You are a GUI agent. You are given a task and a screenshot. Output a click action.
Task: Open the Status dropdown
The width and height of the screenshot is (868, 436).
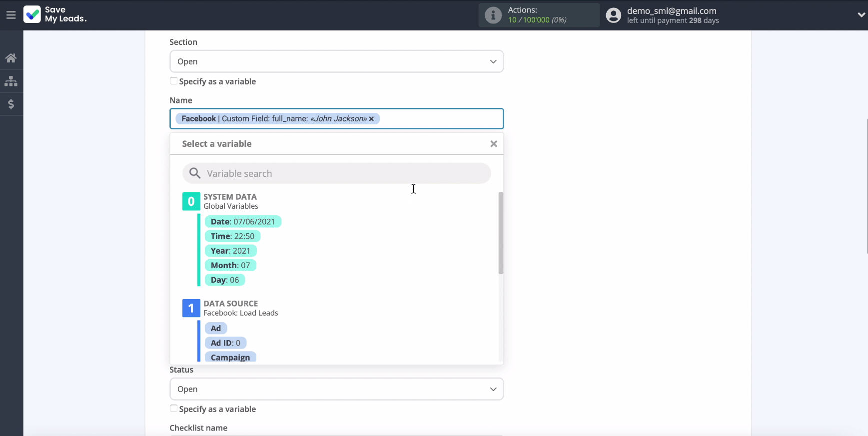click(336, 389)
